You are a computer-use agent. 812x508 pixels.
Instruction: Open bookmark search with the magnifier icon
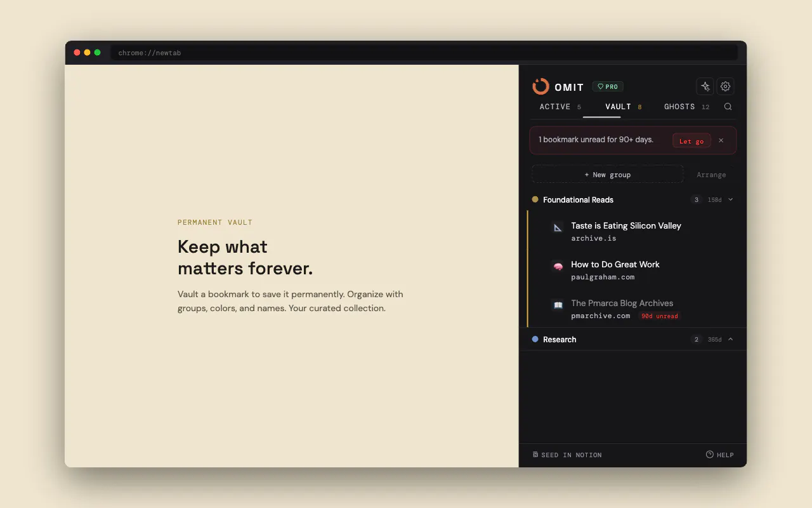(728, 107)
